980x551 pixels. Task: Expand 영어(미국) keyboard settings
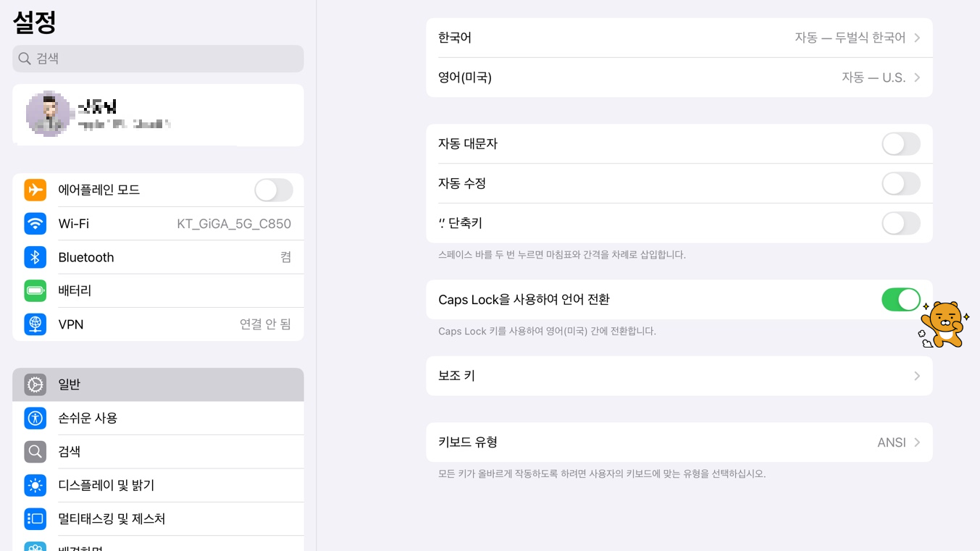tap(679, 77)
